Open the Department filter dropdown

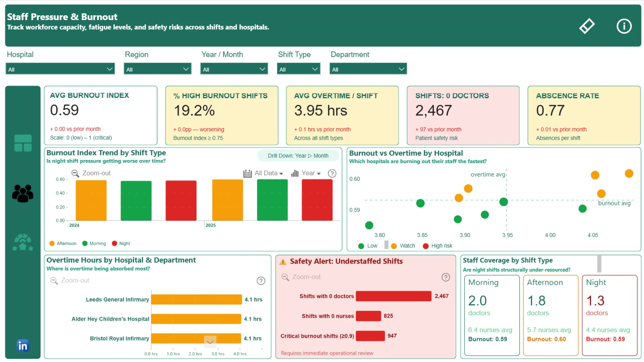pos(368,69)
